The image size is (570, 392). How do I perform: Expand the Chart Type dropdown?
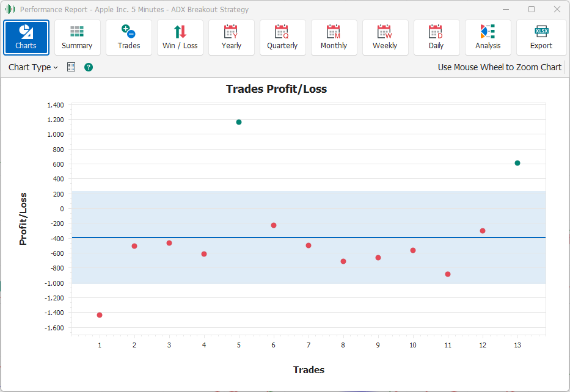(33, 67)
